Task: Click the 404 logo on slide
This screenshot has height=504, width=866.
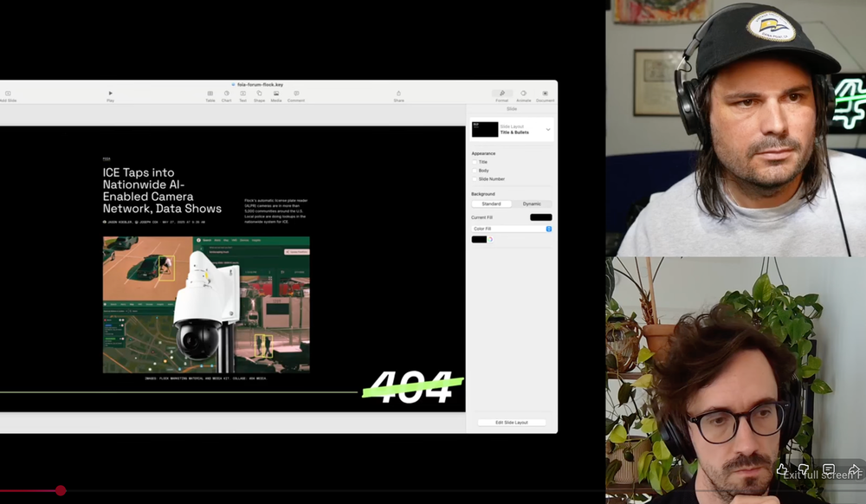Action: pyautogui.click(x=413, y=387)
